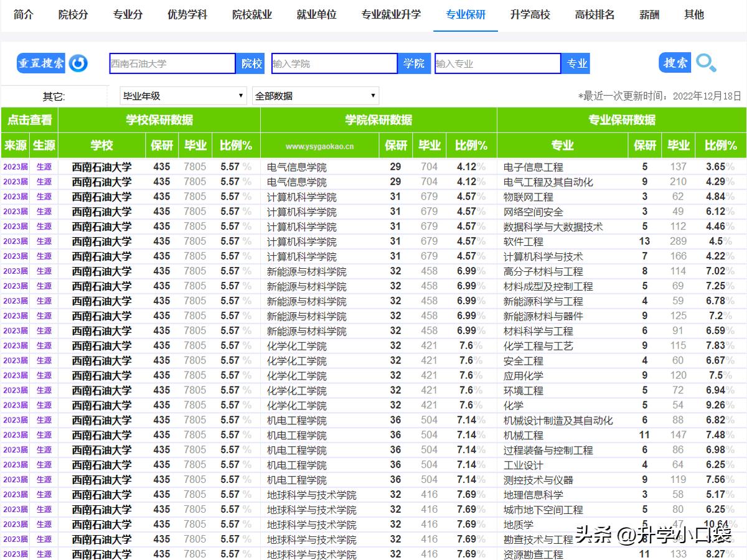Click the first 2023届 link in the table

click(x=14, y=167)
